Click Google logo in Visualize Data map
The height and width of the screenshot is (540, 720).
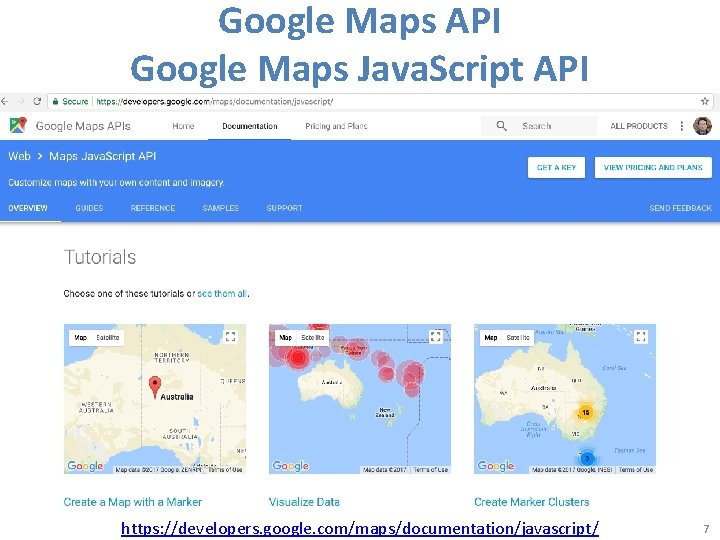tap(291, 466)
